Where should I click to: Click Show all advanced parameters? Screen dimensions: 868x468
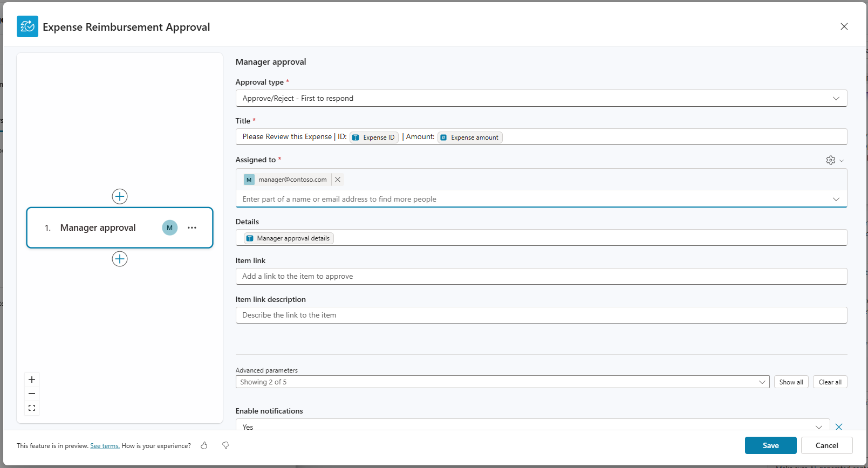[x=791, y=382]
